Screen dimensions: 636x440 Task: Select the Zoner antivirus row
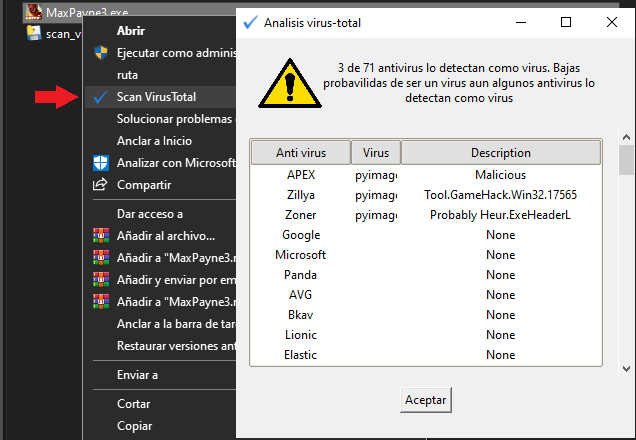[x=426, y=215]
